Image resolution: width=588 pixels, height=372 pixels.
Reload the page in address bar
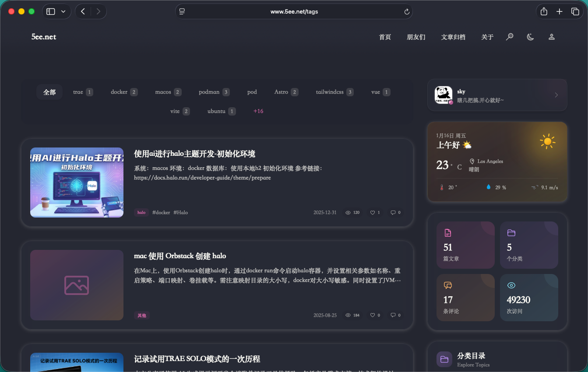[407, 12]
